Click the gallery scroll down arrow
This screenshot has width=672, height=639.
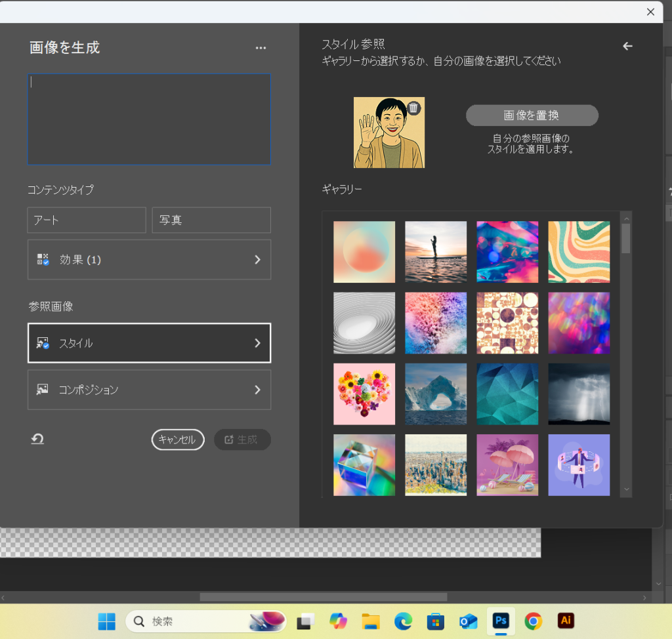click(626, 489)
